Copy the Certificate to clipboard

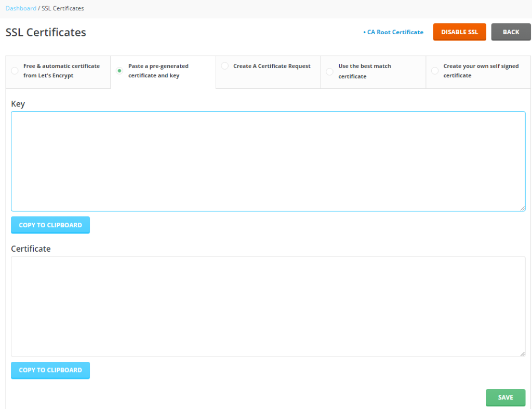coord(50,370)
